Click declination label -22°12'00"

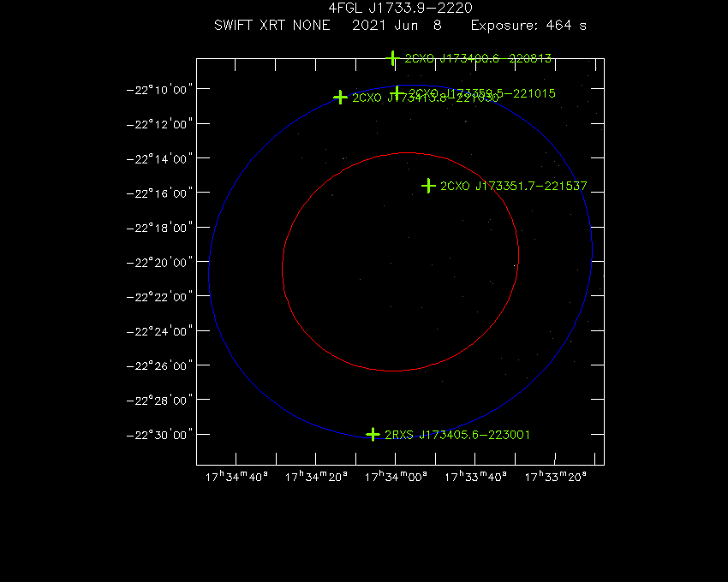[x=159, y=124]
